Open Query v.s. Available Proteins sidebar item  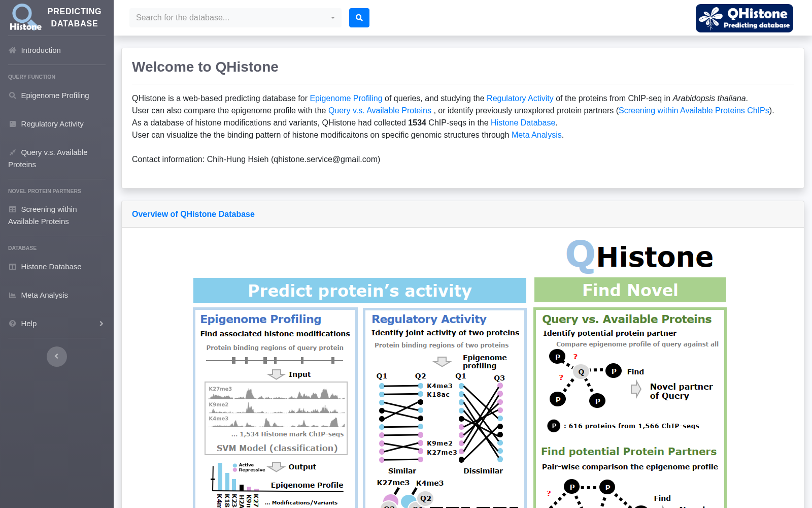point(57,158)
